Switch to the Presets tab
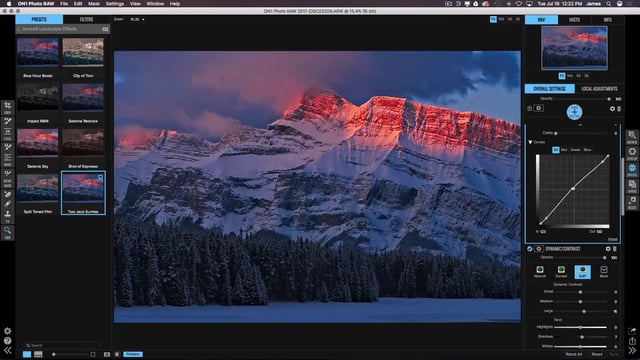This screenshot has height=360, width=640. click(x=39, y=19)
